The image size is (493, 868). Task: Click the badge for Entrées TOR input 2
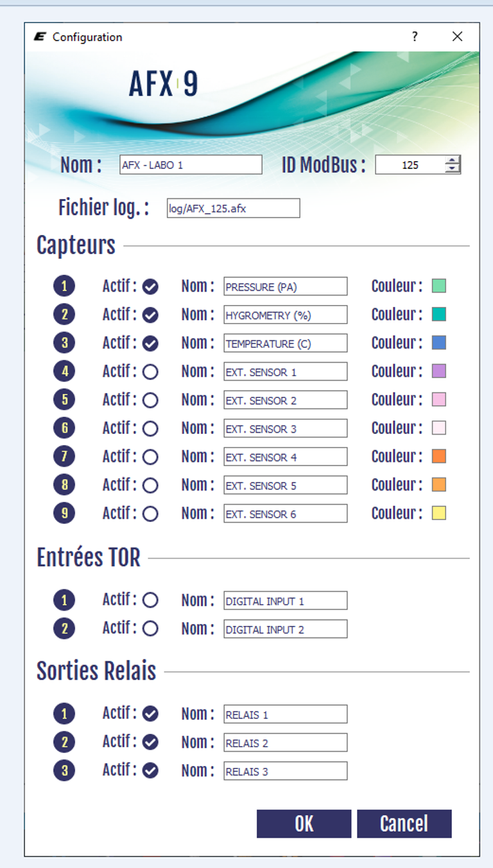pos(64,629)
